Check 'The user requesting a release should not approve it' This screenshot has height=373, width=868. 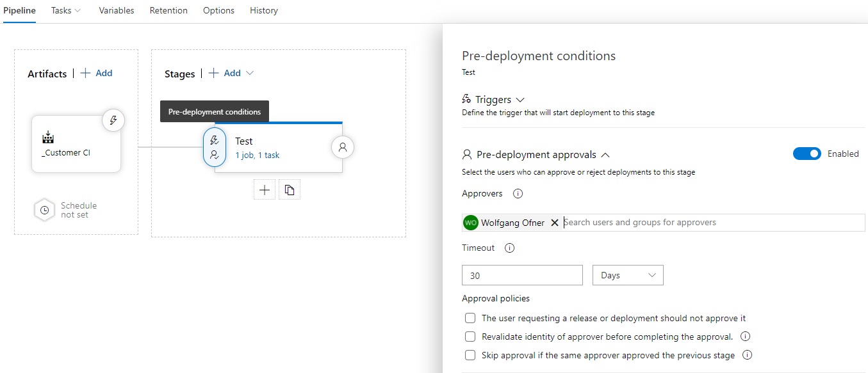click(470, 318)
